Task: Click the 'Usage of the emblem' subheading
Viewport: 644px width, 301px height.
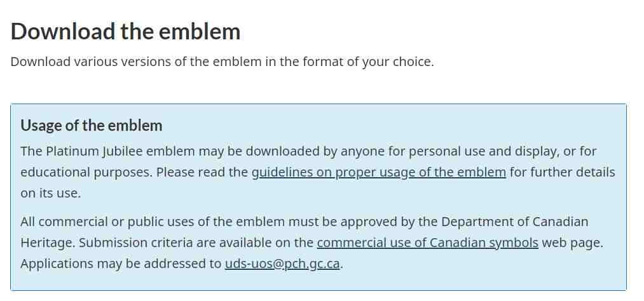Action: point(92,125)
